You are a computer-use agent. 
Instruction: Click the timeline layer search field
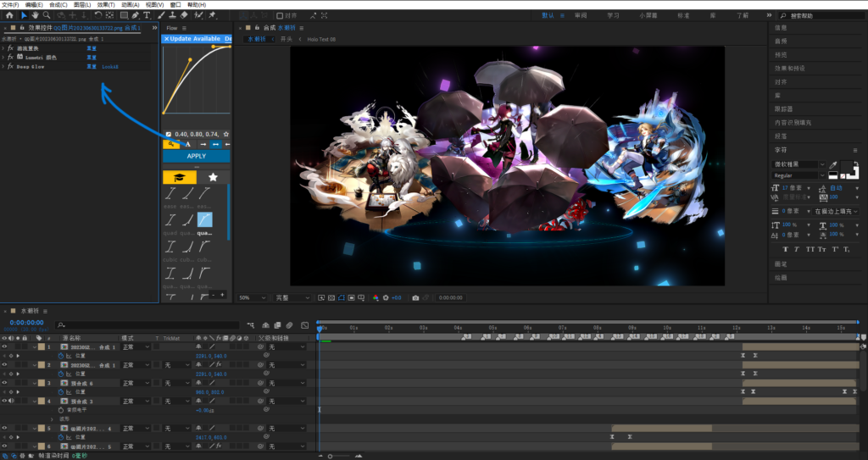click(x=147, y=325)
